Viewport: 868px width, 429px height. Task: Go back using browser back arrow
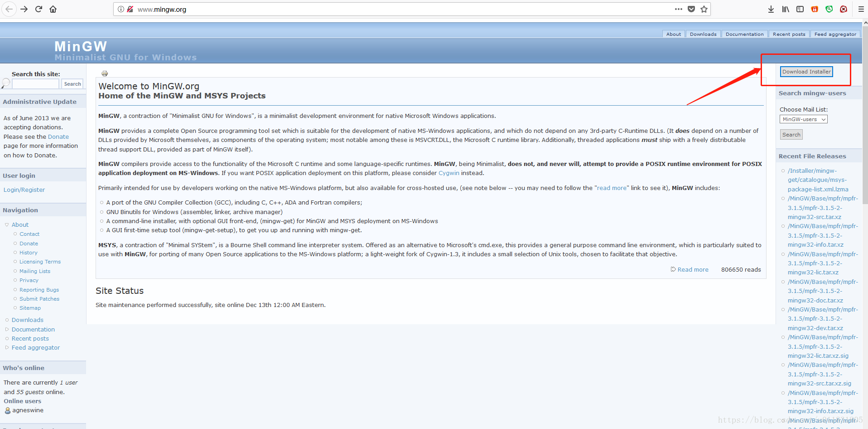click(9, 9)
